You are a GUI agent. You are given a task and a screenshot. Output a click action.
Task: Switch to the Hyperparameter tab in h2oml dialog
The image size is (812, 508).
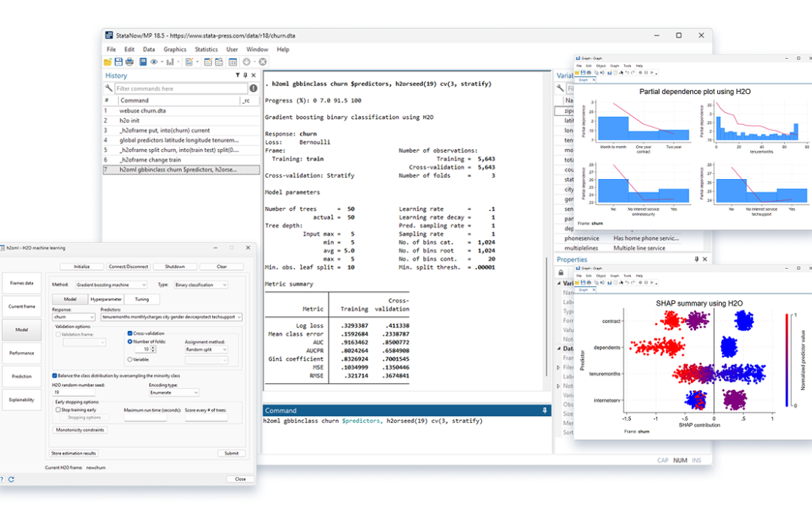[106, 299]
